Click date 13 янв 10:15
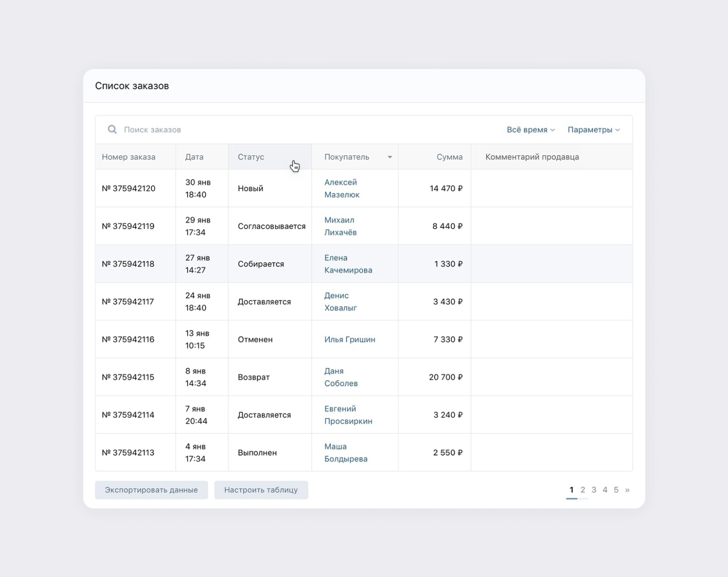The width and height of the screenshot is (728, 577). [197, 339]
